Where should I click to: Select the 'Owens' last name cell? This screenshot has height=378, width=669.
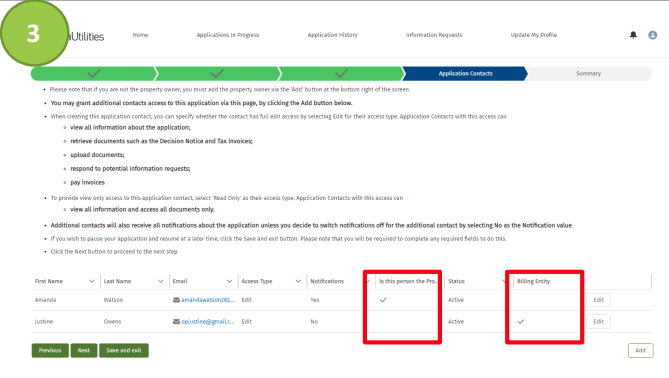coord(112,322)
